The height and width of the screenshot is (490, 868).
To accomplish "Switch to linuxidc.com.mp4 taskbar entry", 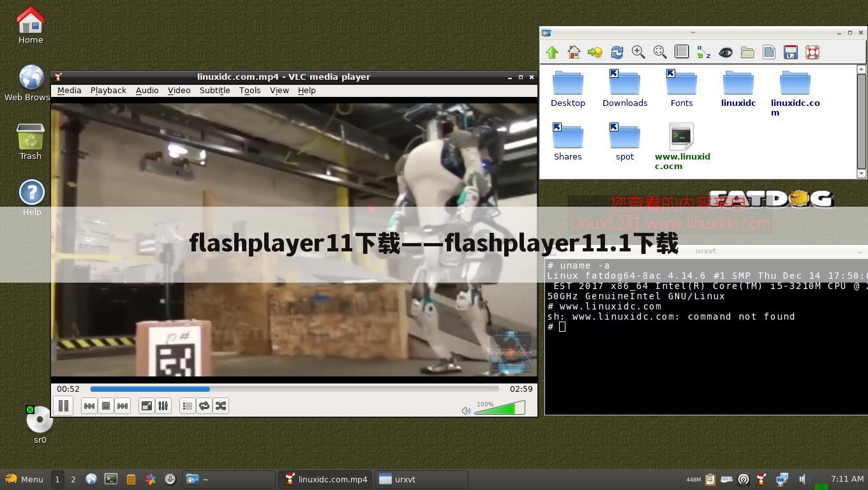I will [x=327, y=479].
